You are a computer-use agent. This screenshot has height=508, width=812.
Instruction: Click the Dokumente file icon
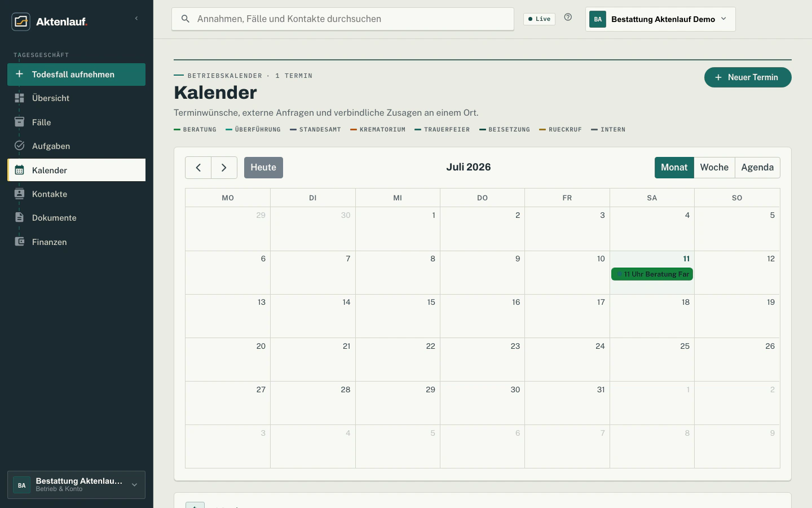coord(19,217)
